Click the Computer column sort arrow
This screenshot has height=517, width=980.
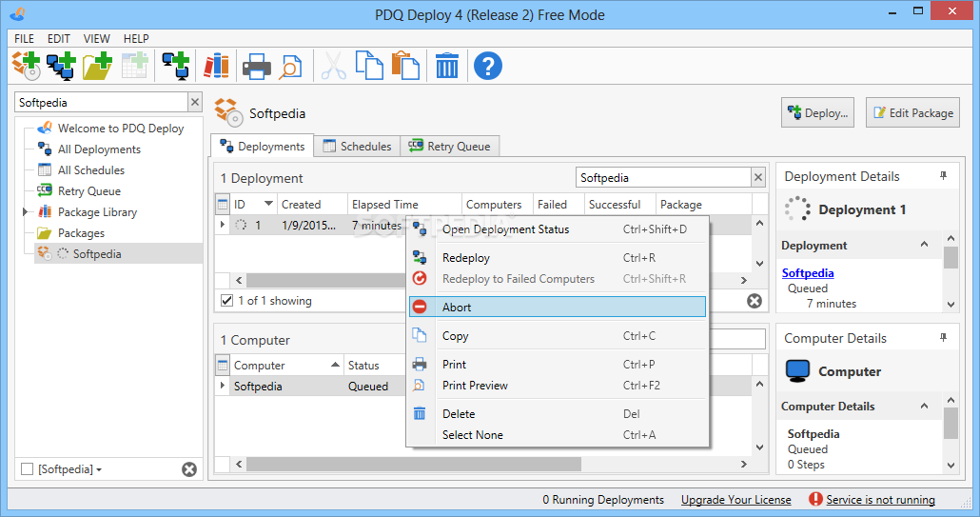click(336, 365)
